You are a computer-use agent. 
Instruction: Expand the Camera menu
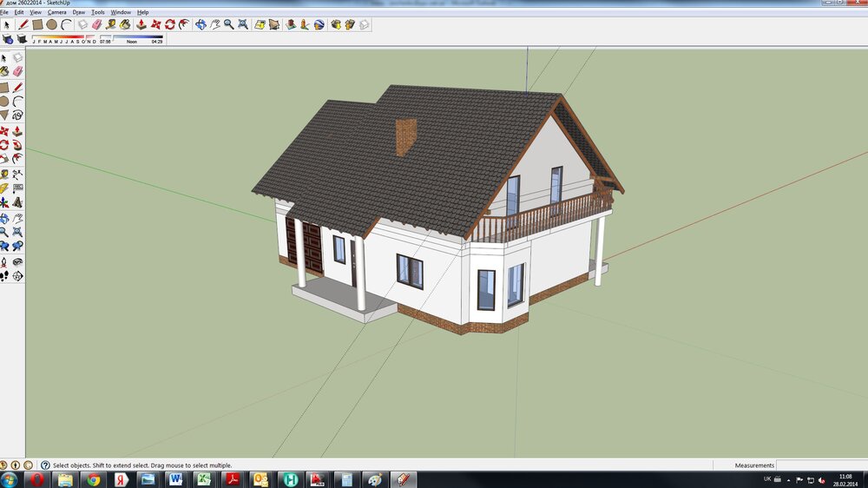(56, 12)
